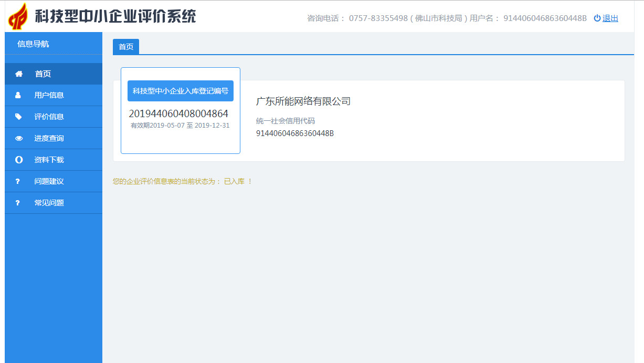644x363 pixels.
Task: Click the 科技型中小企业评价系统 title
Action: click(115, 16)
